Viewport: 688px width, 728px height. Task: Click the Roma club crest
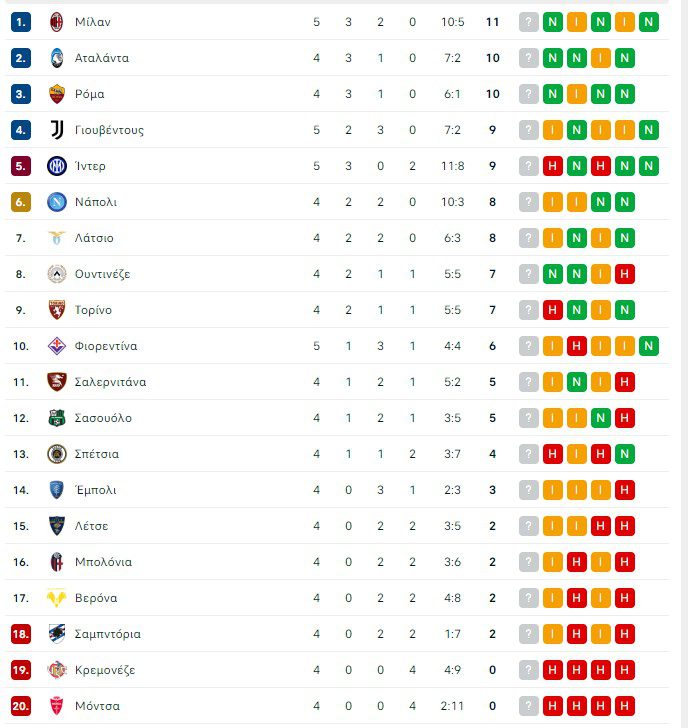click(x=57, y=94)
